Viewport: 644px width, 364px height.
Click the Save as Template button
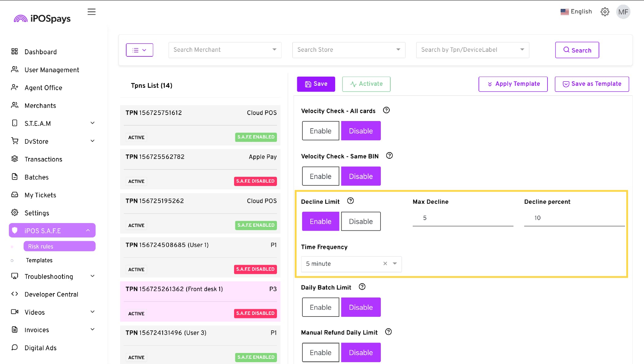point(592,84)
